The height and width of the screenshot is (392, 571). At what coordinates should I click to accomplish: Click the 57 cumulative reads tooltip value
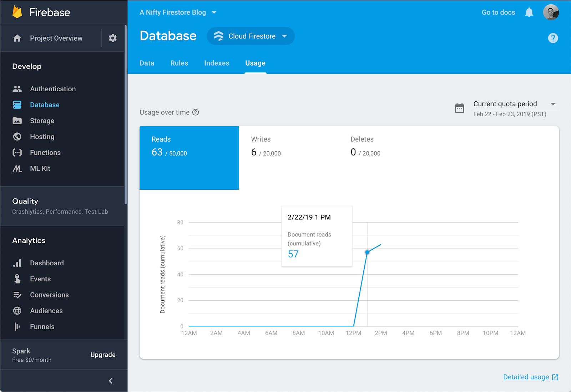(x=293, y=254)
